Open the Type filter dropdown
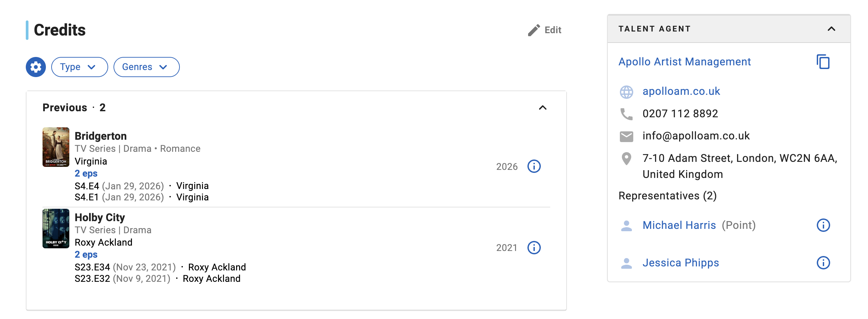This screenshot has width=868, height=319. click(79, 67)
